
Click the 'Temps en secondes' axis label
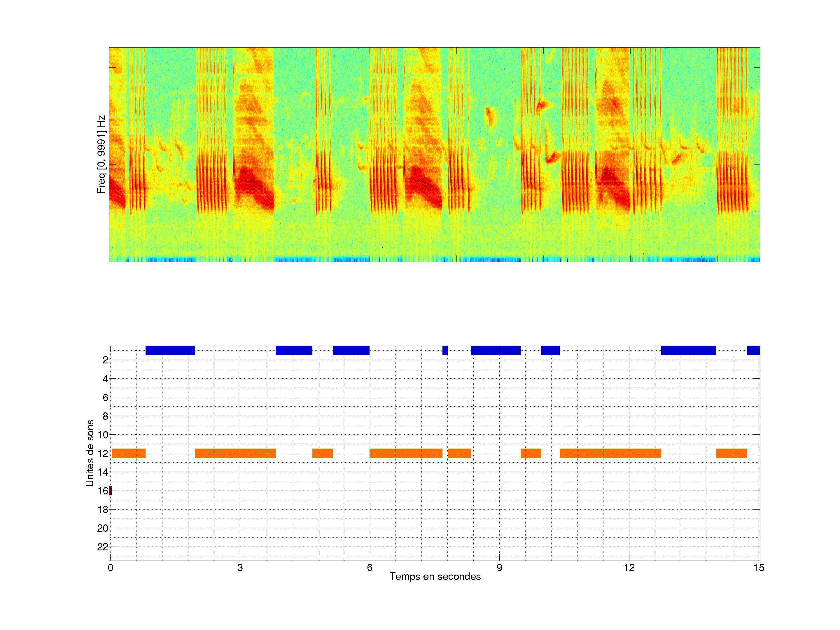pos(435,576)
